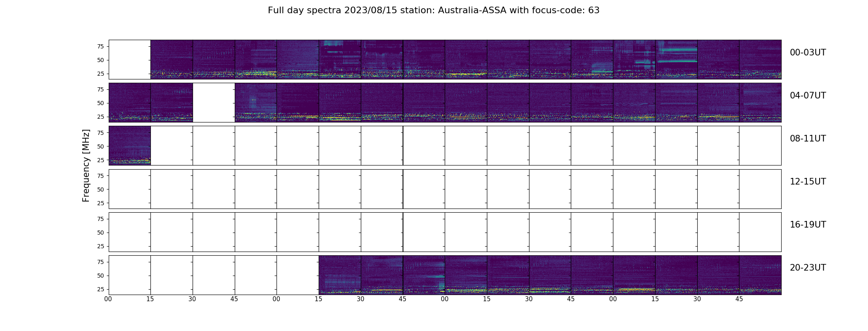Click the 25 tick label in the 00-03UT row
The image size is (868, 331).
coord(100,74)
